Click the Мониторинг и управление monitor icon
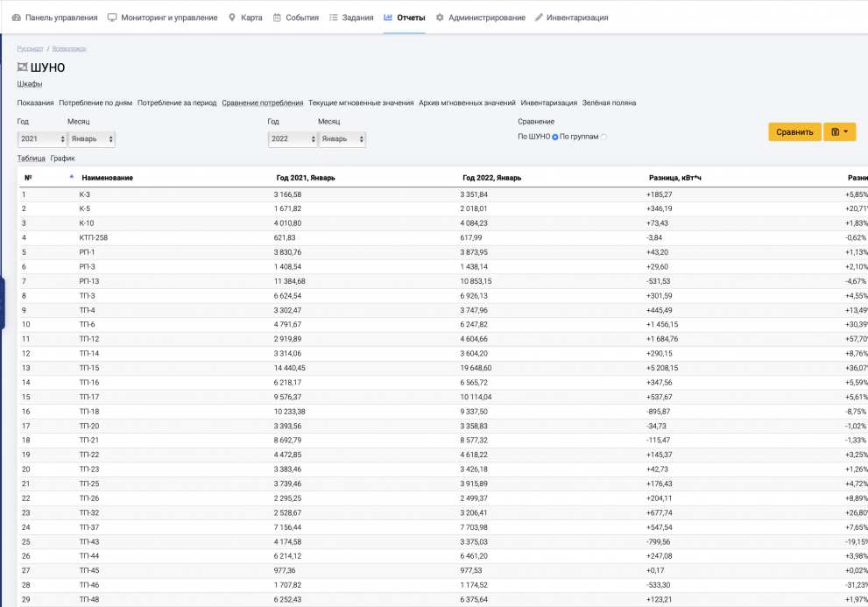The image size is (868, 607). (x=112, y=18)
